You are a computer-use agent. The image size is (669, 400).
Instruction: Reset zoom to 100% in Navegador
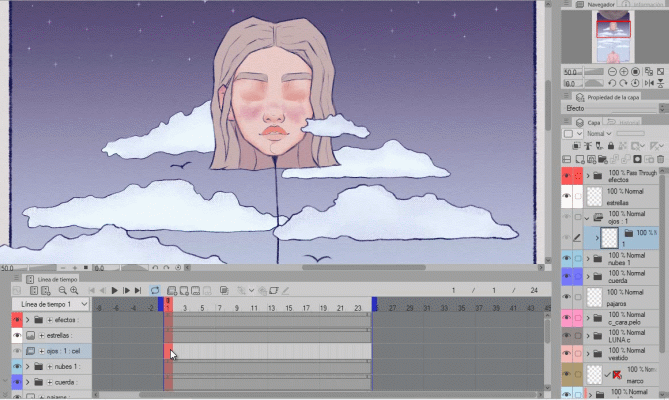pos(635,72)
